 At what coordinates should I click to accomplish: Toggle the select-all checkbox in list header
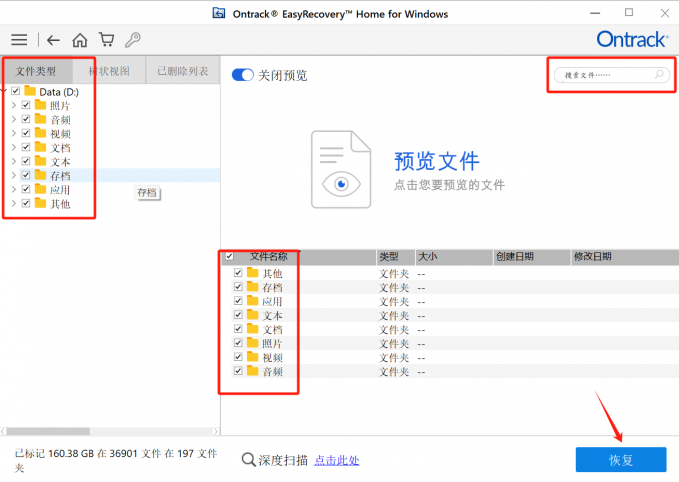click(229, 257)
